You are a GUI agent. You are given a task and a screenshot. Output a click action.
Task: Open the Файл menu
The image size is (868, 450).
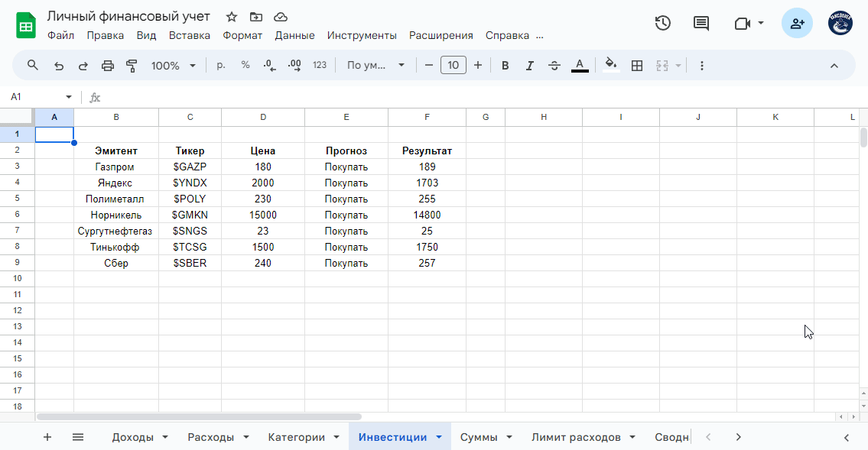click(61, 35)
